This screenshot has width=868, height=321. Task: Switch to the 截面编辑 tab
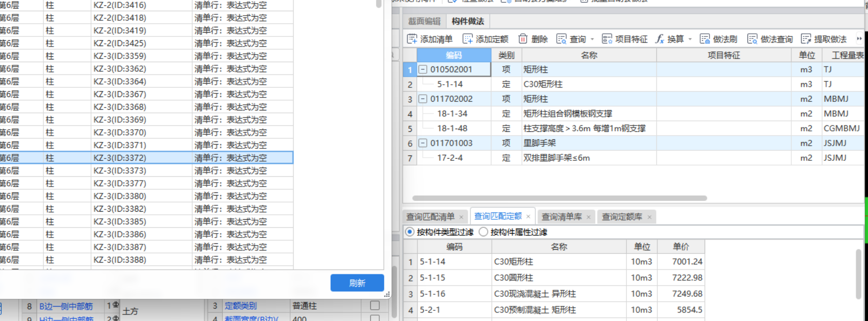point(424,21)
